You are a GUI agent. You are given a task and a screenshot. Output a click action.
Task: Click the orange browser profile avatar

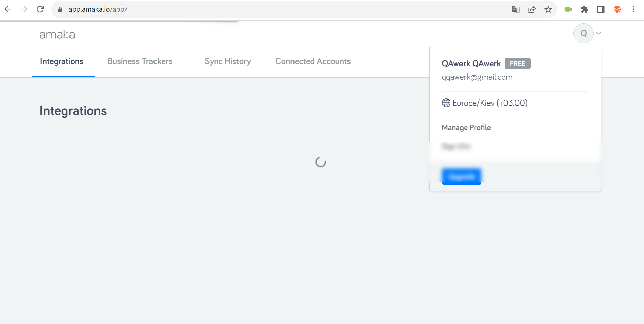617,9
